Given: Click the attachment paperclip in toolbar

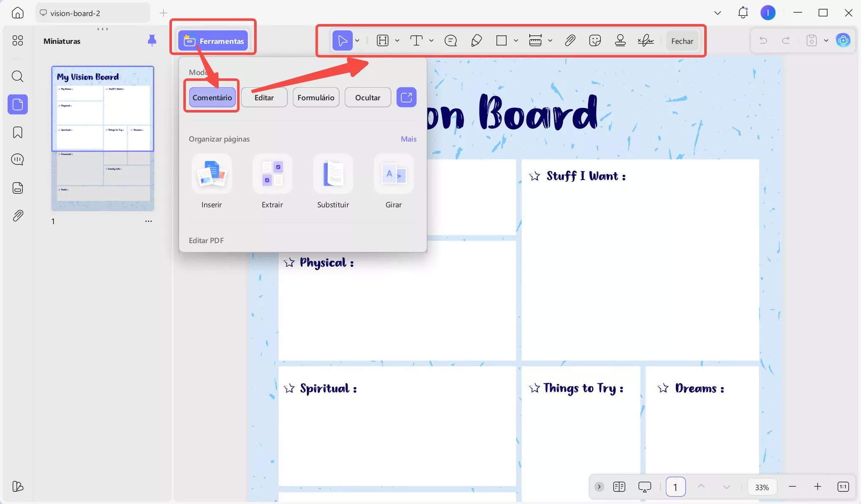Looking at the screenshot, I should click(570, 40).
